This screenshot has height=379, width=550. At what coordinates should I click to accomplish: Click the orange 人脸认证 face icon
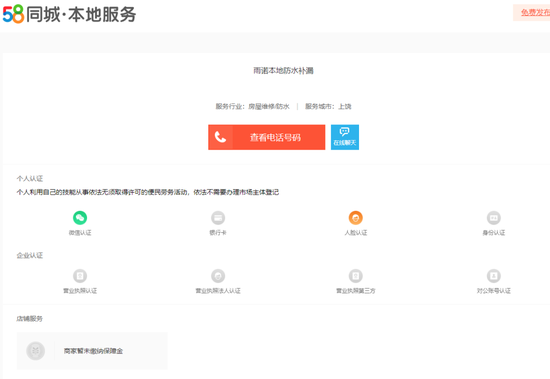[356, 218]
